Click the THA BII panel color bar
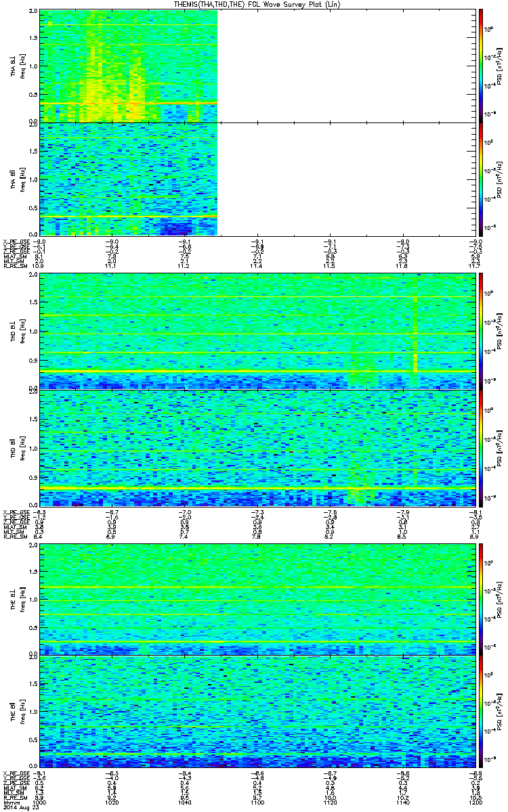The height and width of the screenshot is (812, 508). point(481,179)
